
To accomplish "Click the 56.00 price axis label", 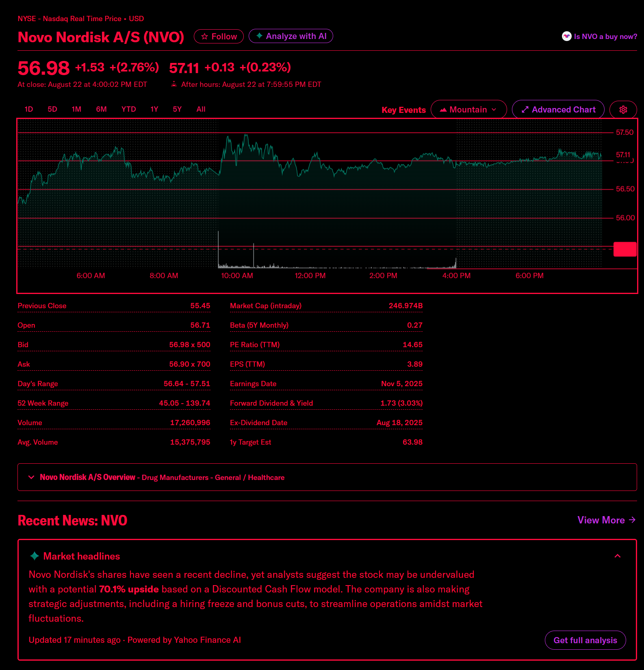I will point(625,218).
